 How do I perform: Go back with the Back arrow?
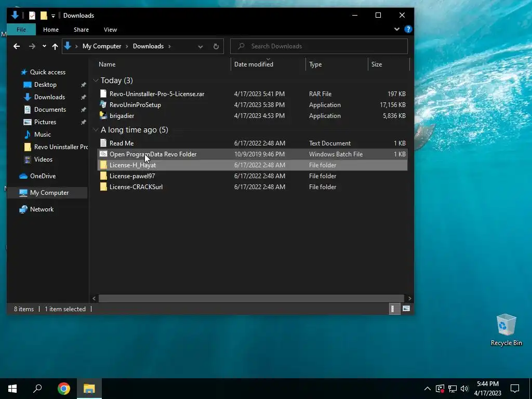[17, 46]
